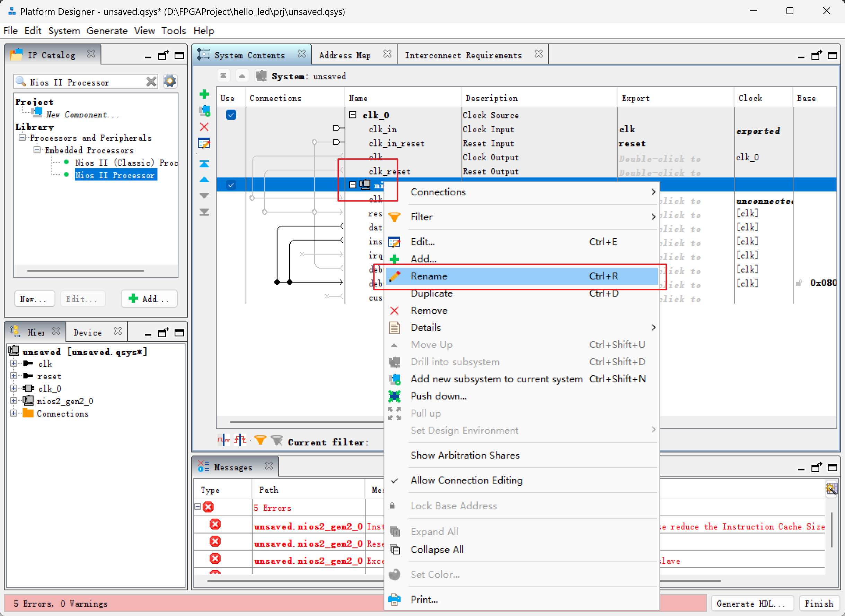
Task: Collapse the clk_0 component row
Action: (x=353, y=115)
